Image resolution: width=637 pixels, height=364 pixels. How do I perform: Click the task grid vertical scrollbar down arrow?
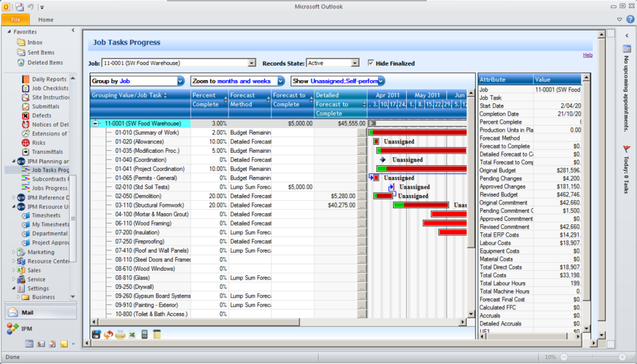coord(471,314)
